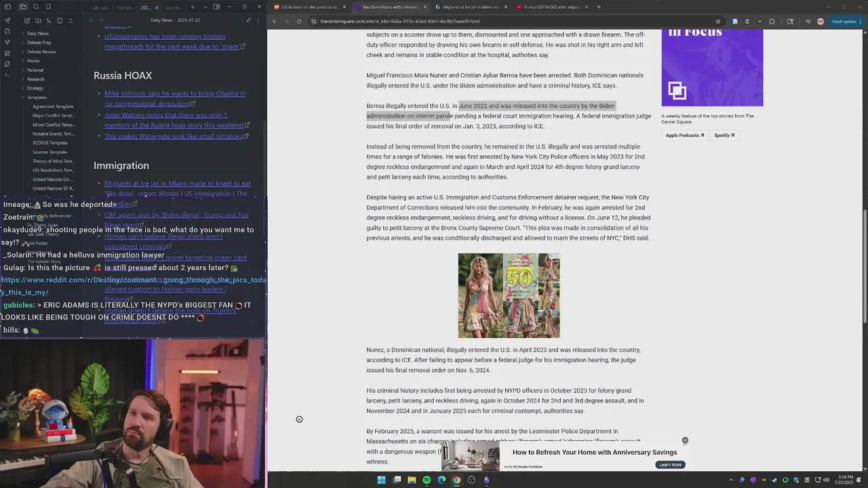Open the Spotify podcast link
The image size is (868, 488).
pos(724,136)
